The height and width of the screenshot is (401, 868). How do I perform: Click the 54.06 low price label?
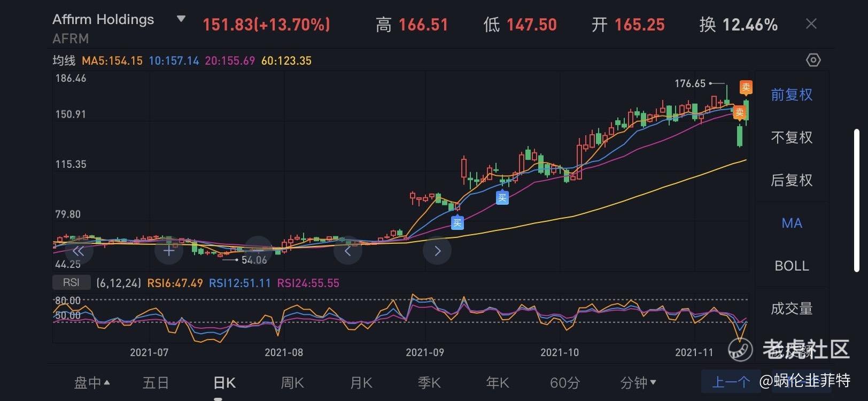pyautogui.click(x=254, y=260)
